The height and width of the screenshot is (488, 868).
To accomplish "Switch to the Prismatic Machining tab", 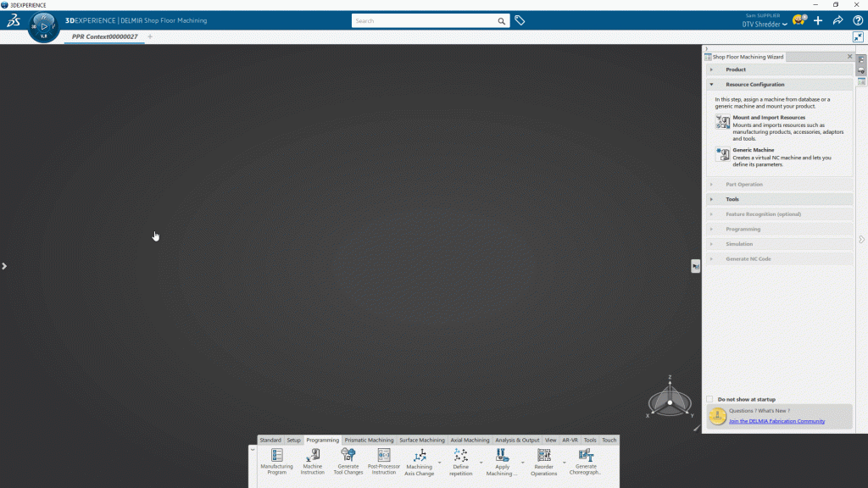I will click(369, 441).
